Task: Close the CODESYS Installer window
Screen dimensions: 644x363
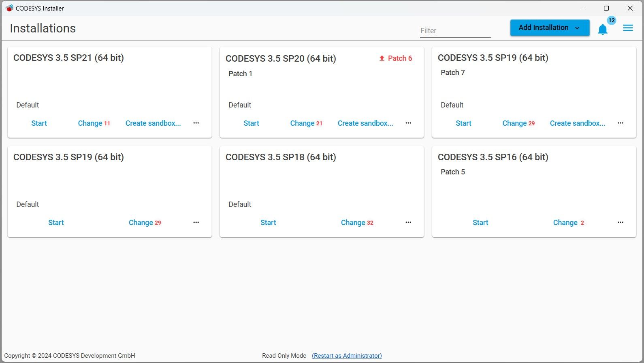Action: [630, 8]
